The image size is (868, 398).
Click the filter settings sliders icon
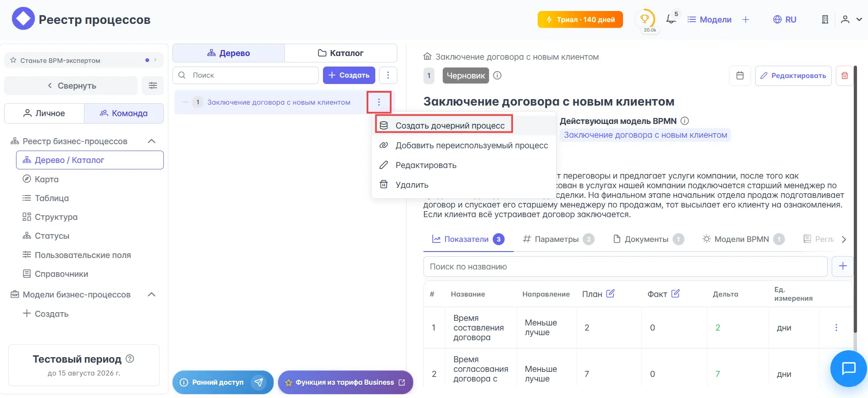pyautogui.click(x=153, y=86)
